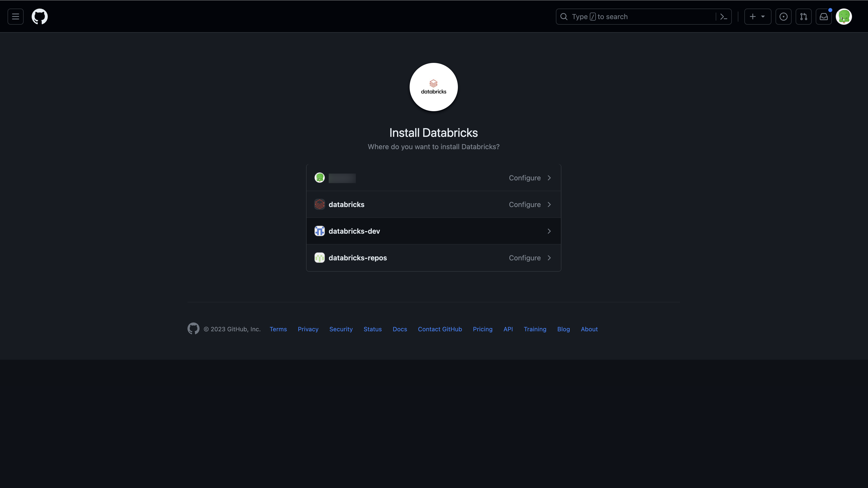Click the user avatar profile icon
868x488 pixels.
(844, 16)
